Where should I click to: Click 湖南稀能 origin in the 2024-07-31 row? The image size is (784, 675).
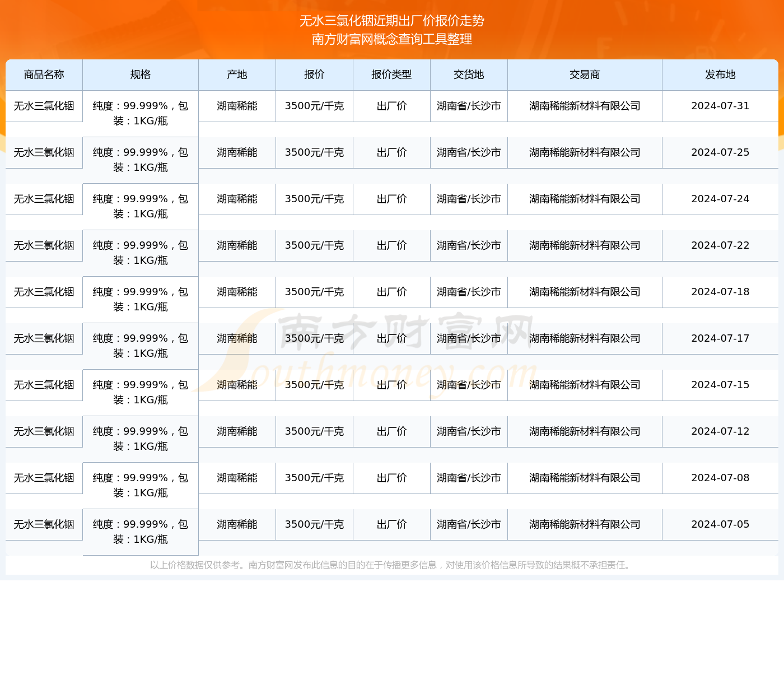(237, 106)
